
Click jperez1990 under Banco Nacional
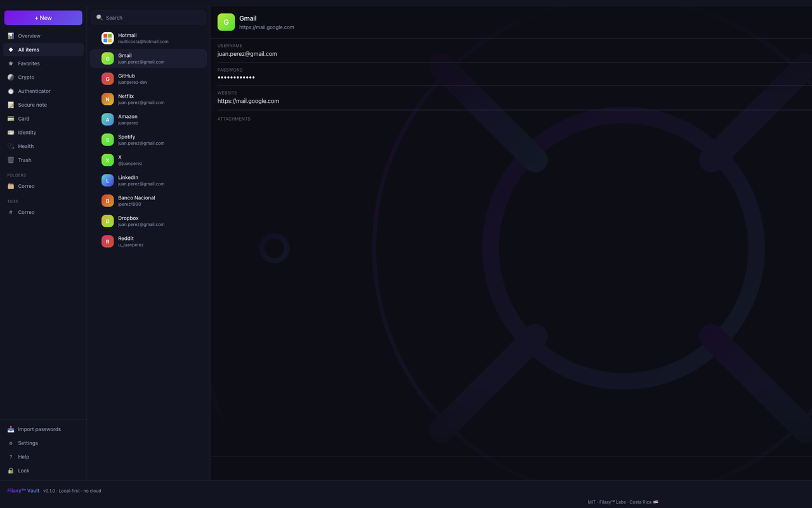(129, 204)
